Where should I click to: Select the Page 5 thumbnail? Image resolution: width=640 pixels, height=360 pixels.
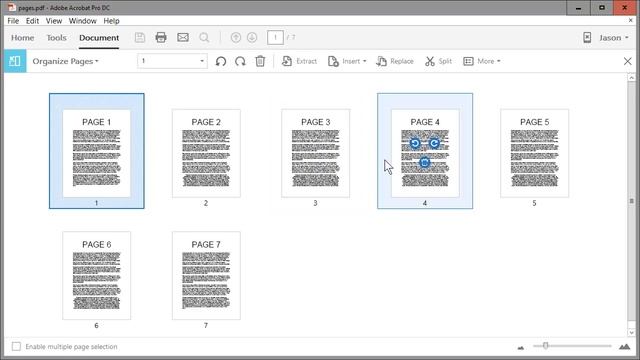point(534,153)
